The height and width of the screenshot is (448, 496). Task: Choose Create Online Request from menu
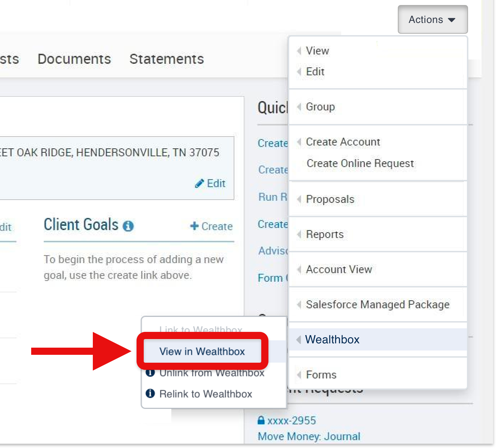click(x=360, y=163)
